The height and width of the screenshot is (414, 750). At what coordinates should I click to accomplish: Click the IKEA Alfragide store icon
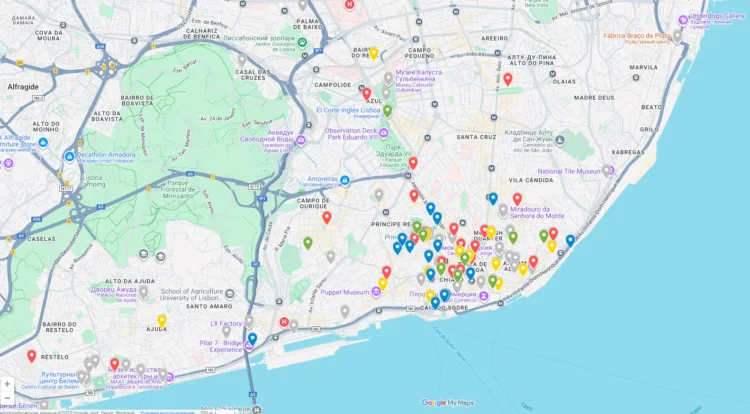tap(43, 142)
